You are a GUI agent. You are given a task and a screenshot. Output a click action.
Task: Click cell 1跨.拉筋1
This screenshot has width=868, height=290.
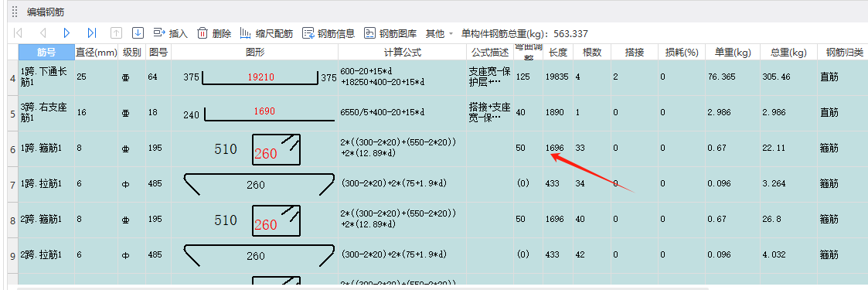[46, 184]
